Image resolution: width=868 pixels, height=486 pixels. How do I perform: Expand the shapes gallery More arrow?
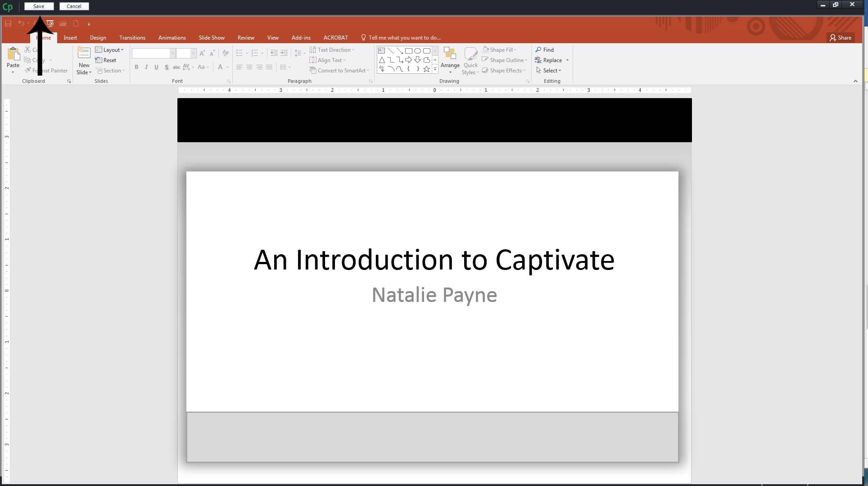[x=435, y=69]
